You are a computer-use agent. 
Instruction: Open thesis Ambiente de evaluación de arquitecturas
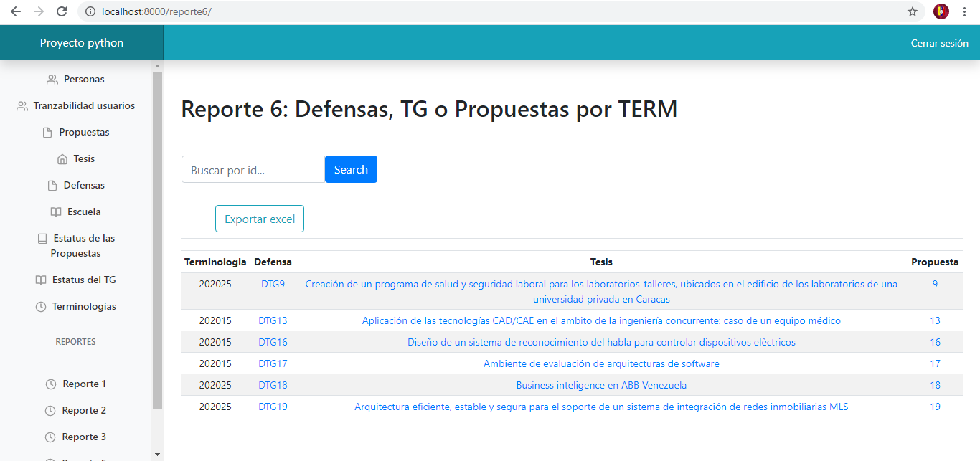pos(601,363)
